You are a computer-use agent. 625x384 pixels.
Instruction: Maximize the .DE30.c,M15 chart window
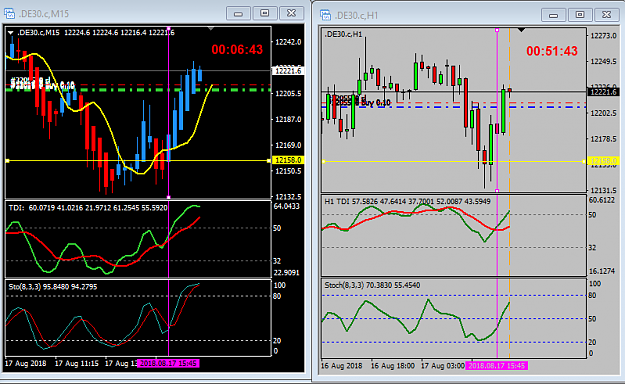[265, 13]
